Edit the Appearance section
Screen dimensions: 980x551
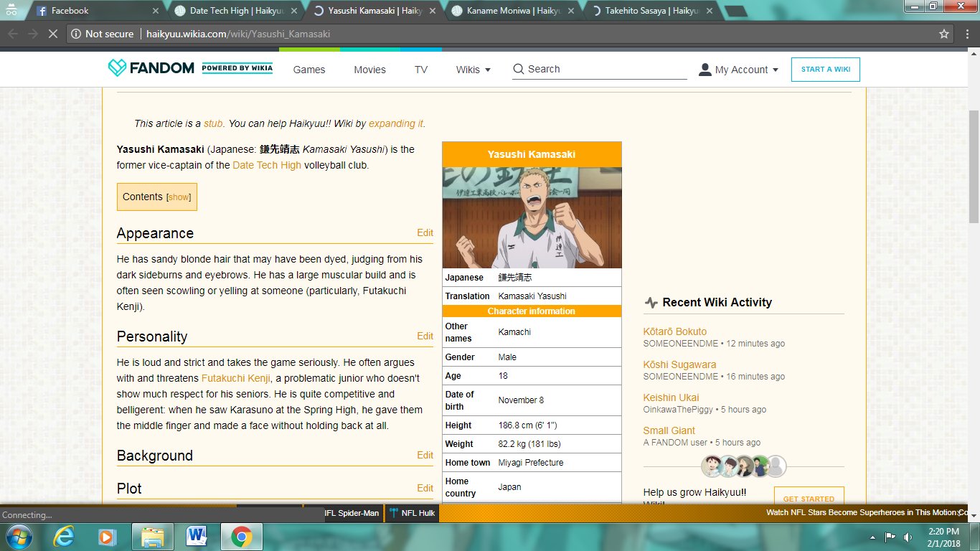[x=425, y=232]
